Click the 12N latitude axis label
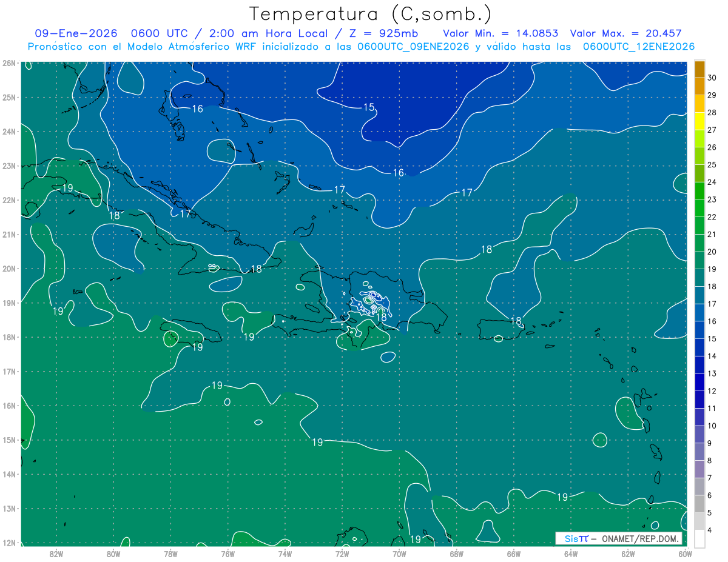The height and width of the screenshot is (562, 728). click(8, 543)
